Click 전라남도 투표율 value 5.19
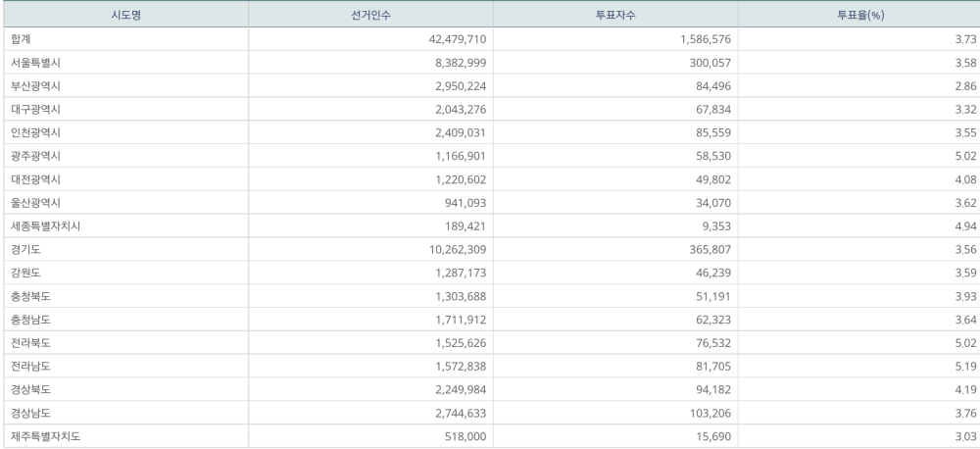Viewport: 980px width, 449px height. [965, 367]
